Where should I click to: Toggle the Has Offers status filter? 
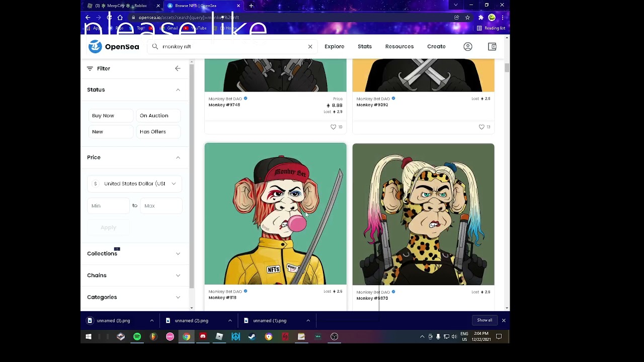click(157, 132)
